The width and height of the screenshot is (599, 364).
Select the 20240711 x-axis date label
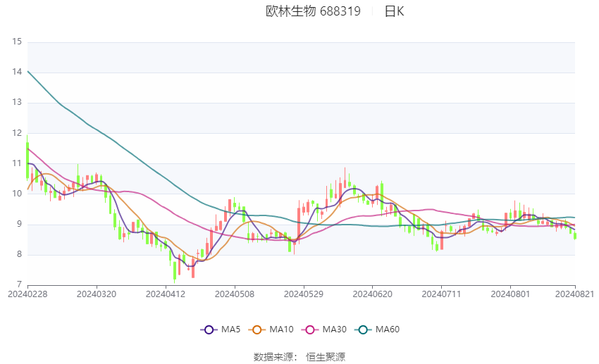point(442,294)
